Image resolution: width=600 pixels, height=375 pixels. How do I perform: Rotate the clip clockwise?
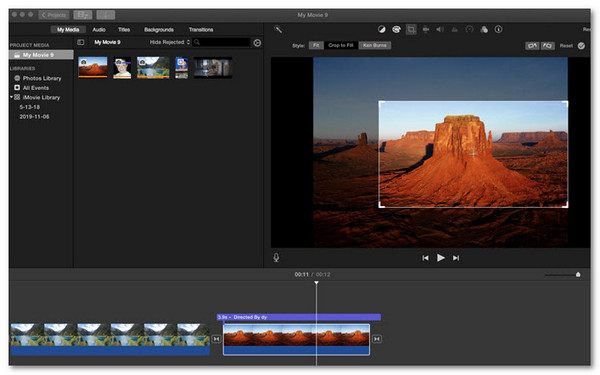pyautogui.click(x=548, y=46)
